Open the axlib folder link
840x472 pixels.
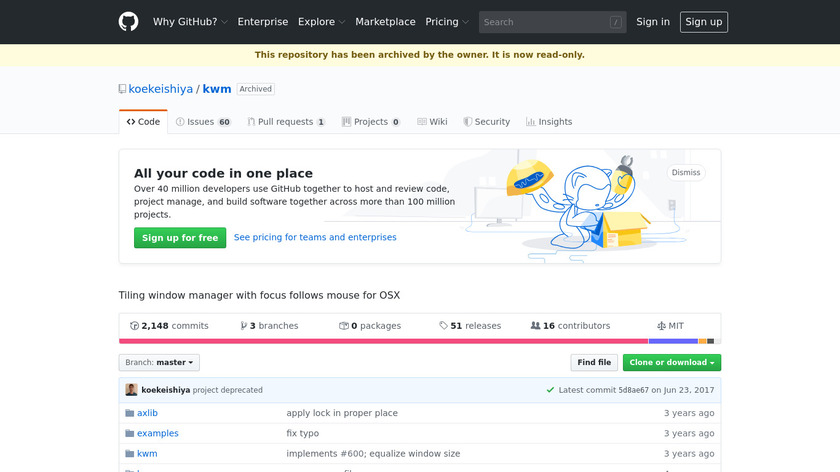[x=147, y=413]
